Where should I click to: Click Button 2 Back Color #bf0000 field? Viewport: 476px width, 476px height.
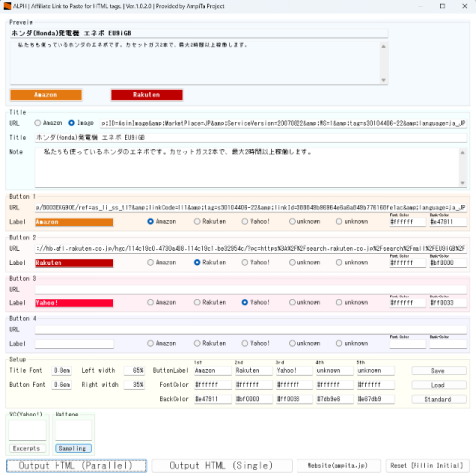(448, 263)
